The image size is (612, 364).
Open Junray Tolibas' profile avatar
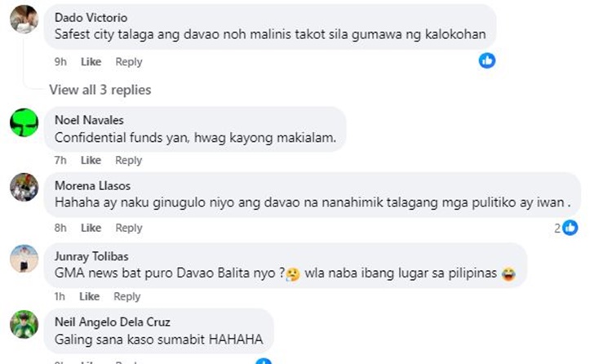coord(24,259)
